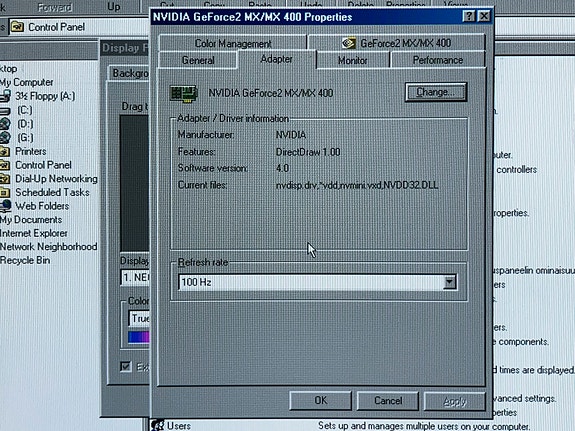Toggle the checkbox in Display Properties window
Screen dimensions: 575x431
pos(126,366)
